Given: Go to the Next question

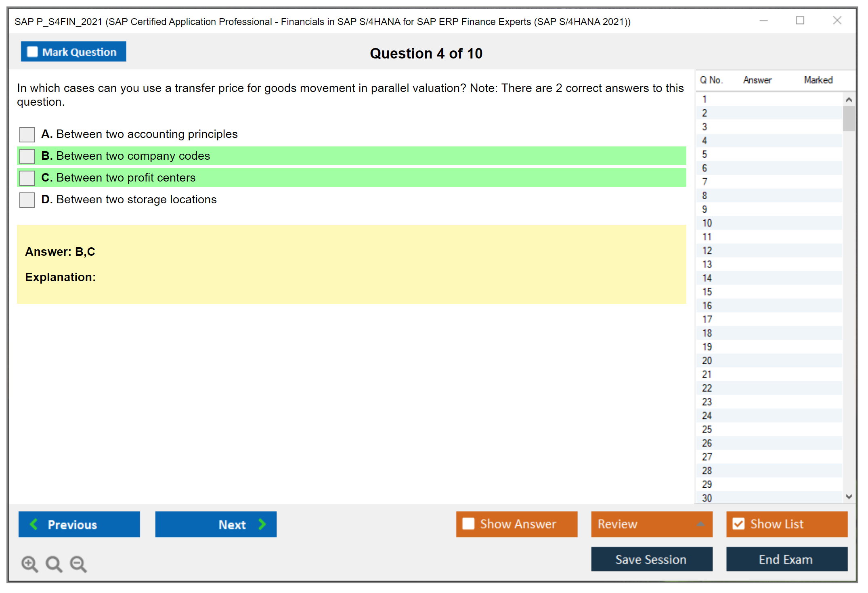Looking at the screenshot, I should (x=216, y=524).
